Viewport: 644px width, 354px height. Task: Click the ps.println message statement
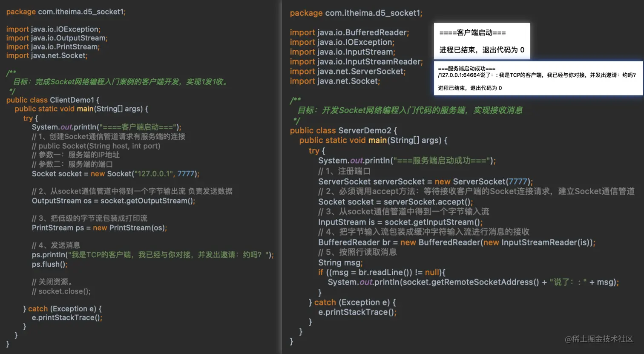coord(153,255)
